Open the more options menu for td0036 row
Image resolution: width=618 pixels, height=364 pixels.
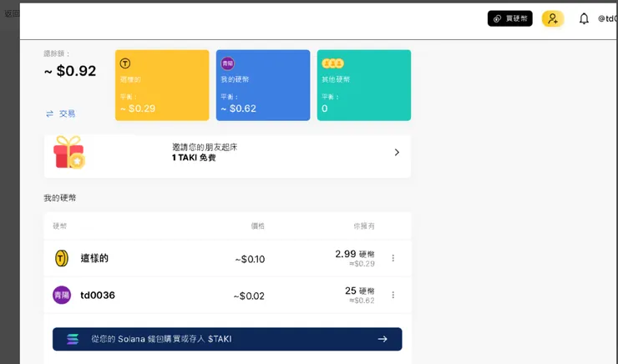(393, 295)
